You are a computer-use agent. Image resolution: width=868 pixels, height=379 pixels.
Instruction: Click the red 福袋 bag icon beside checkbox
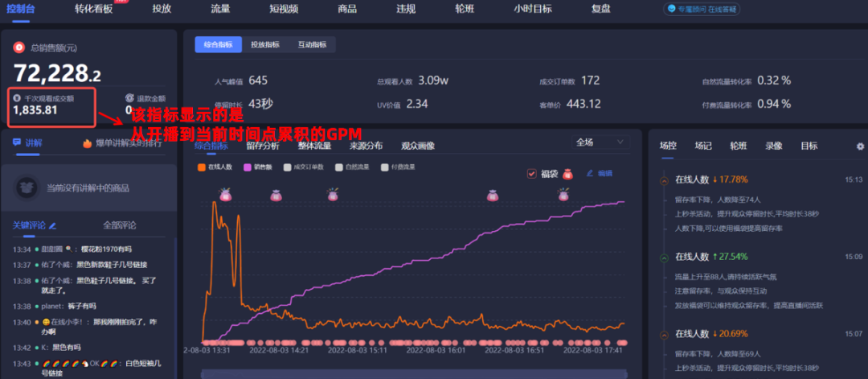coord(567,174)
